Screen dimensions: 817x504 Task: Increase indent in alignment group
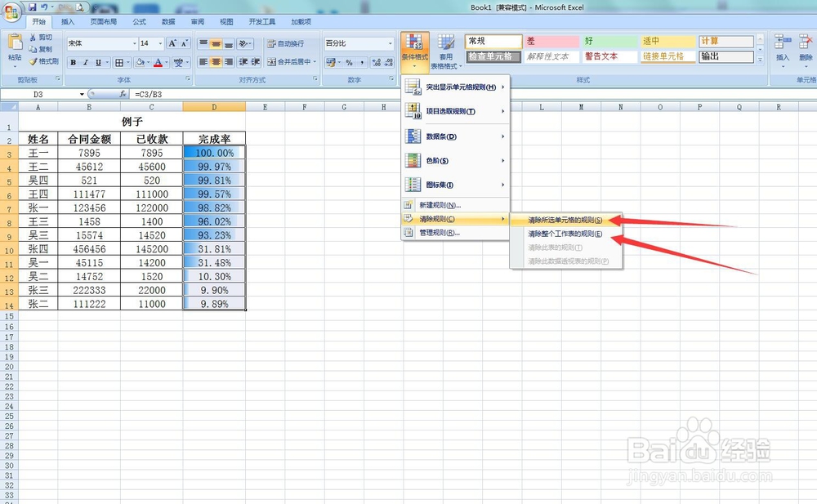click(255, 62)
